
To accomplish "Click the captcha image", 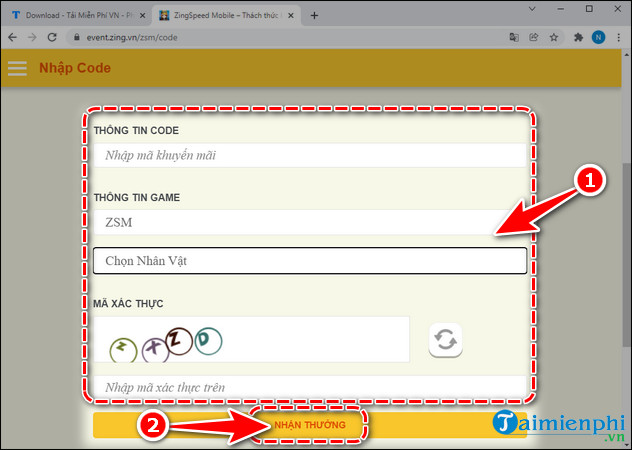I will [252, 340].
